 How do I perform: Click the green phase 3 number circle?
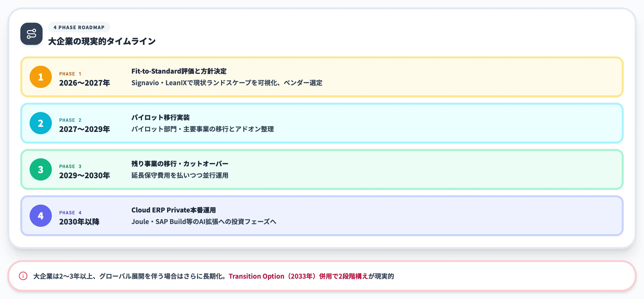[41, 169]
